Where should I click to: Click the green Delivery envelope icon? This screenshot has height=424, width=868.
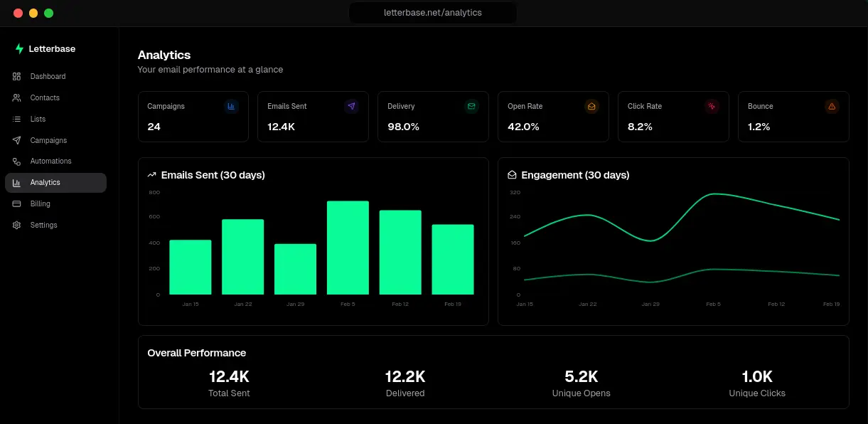pyautogui.click(x=471, y=106)
